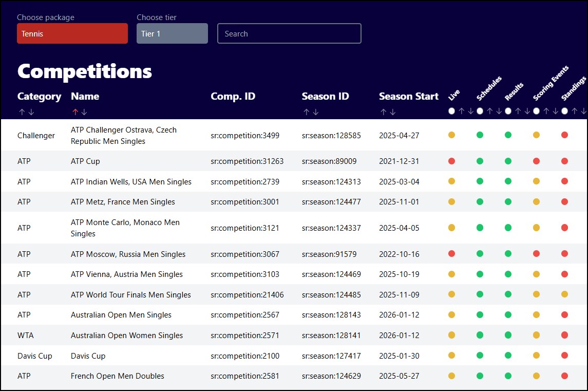Click green Schedules dot in ATP Monte Carlo row
The image size is (588, 391).
(x=480, y=228)
